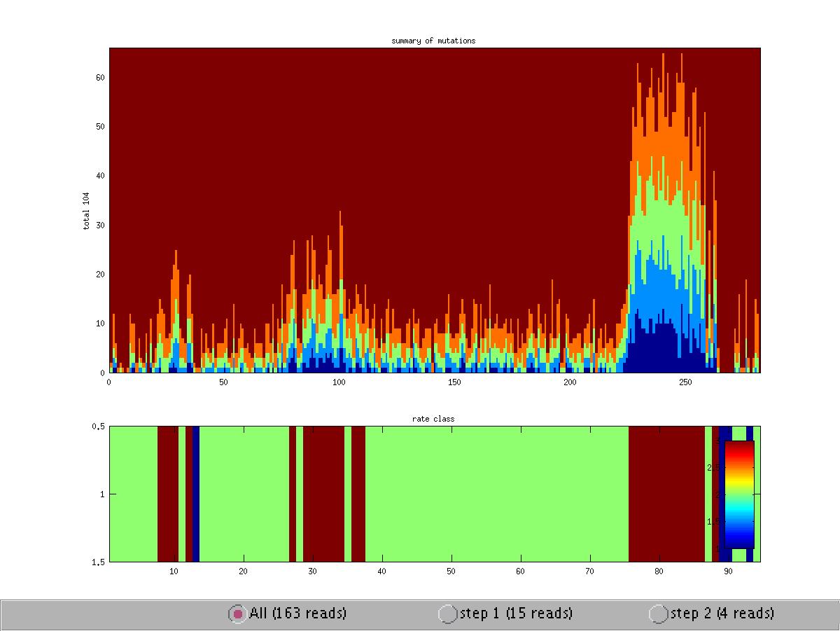
Task: Select the "step 1 (15 reads)" radio button
Action: [x=448, y=613]
